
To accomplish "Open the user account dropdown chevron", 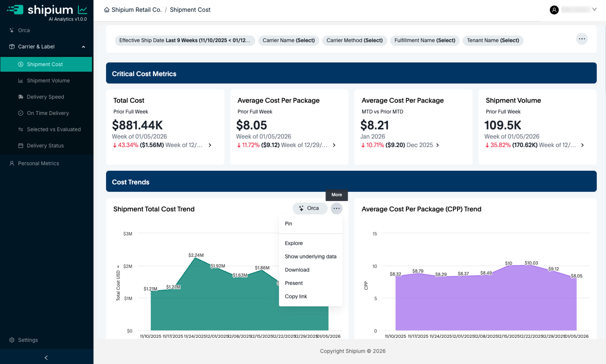I will (594, 9).
